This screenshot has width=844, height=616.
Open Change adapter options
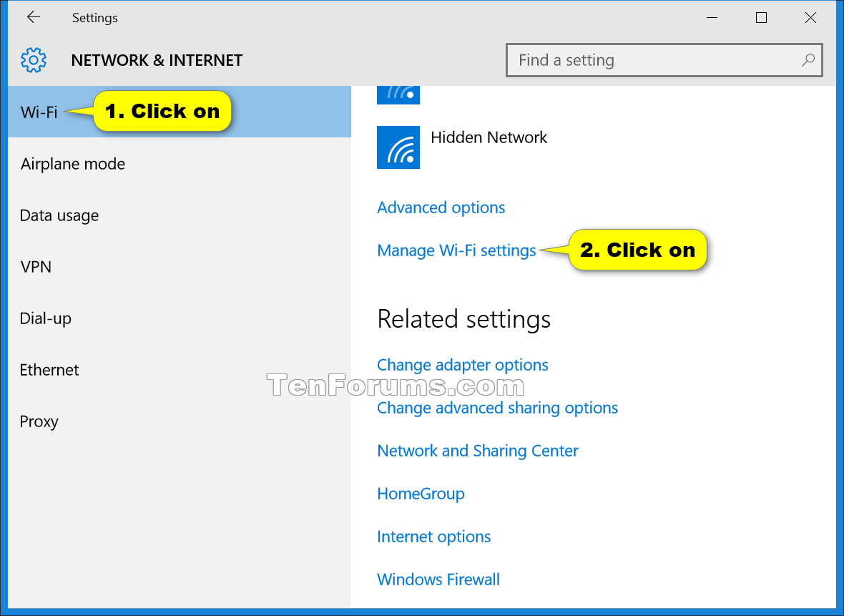coord(462,365)
